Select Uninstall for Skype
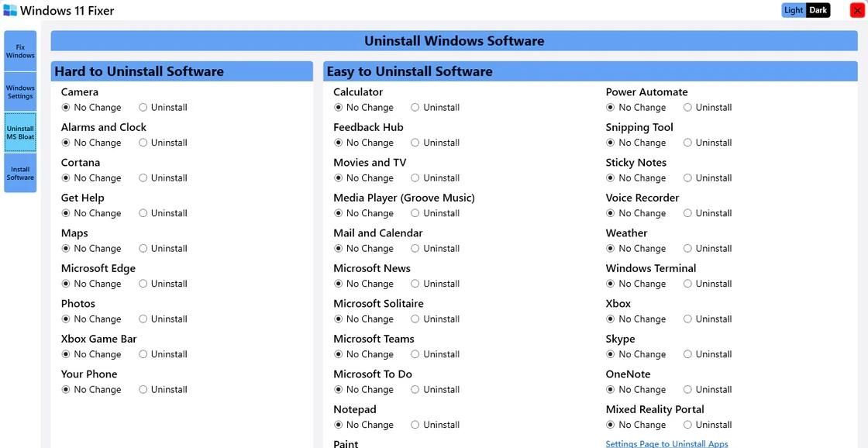The width and height of the screenshot is (868, 448). pyautogui.click(x=686, y=353)
